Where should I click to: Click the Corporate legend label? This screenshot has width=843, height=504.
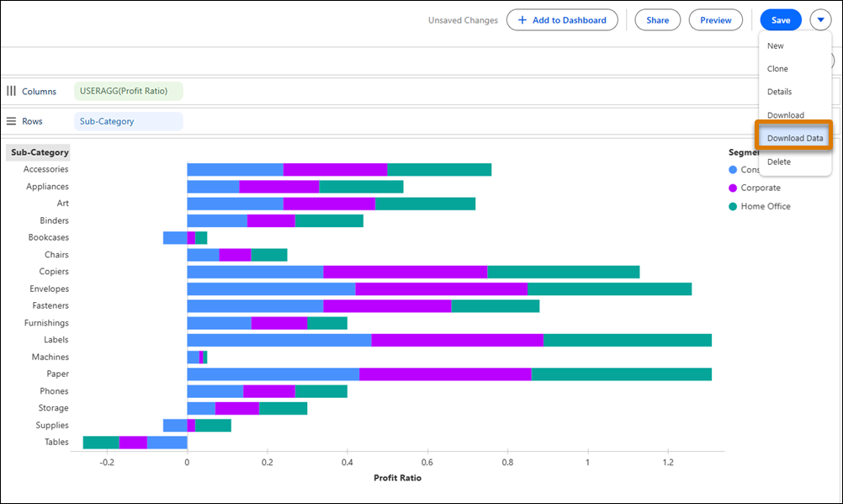(761, 188)
